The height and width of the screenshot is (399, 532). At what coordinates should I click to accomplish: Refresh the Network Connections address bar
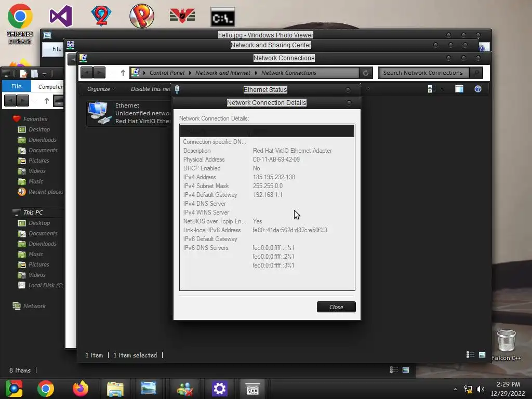(x=366, y=73)
